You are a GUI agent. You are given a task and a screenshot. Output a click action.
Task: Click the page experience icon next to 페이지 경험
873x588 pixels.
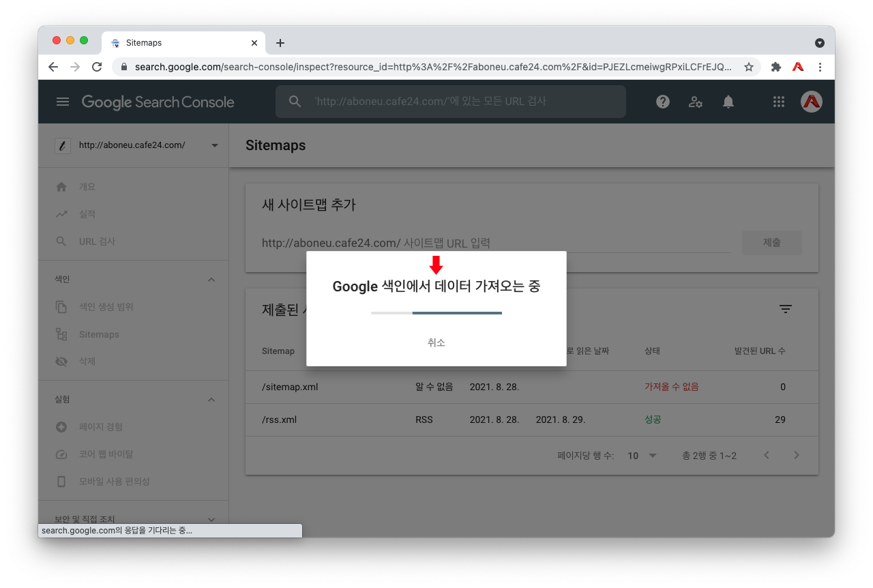pyautogui.click(x=61, y=427)
